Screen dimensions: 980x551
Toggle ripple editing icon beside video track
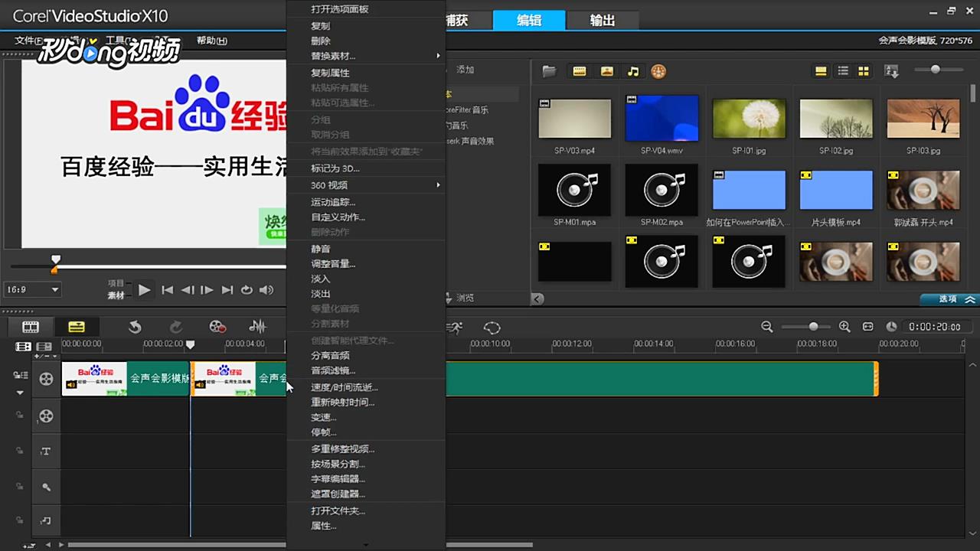coord(20,376)
